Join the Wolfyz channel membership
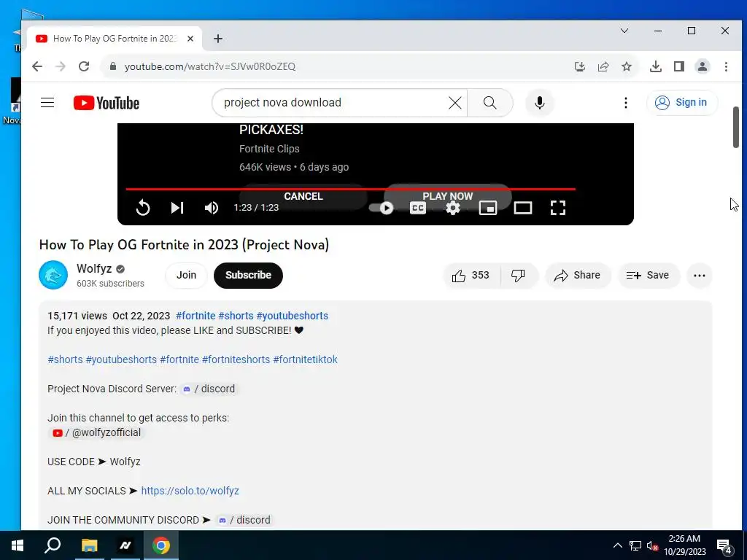Viewport: 747px width, 560px height. [186, 275]
